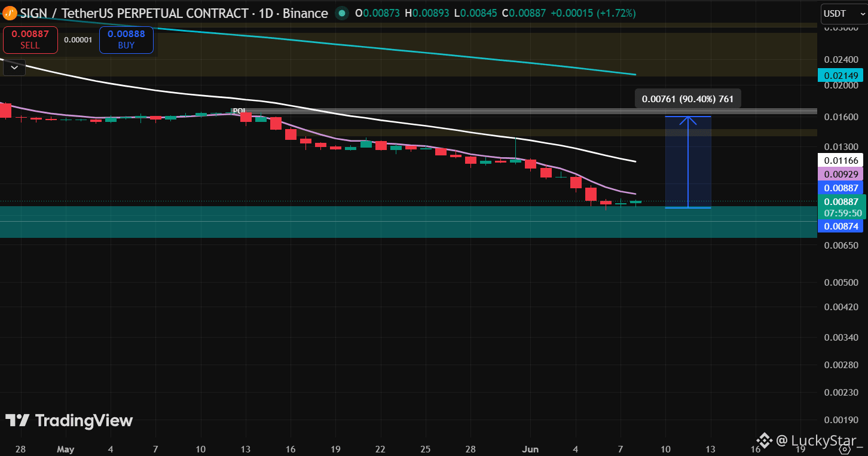Click the green market status dot
The width and height of the screenshot is (868, 456).
click(x=341, y=13)
